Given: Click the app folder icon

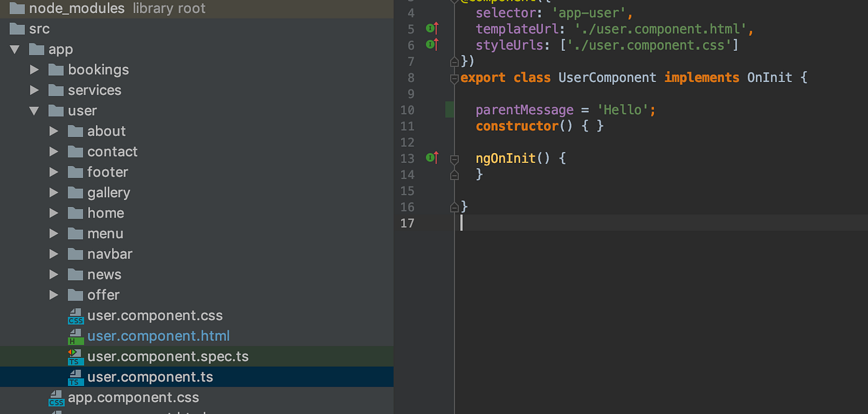Looking at the screenshot, I should 37,50.
